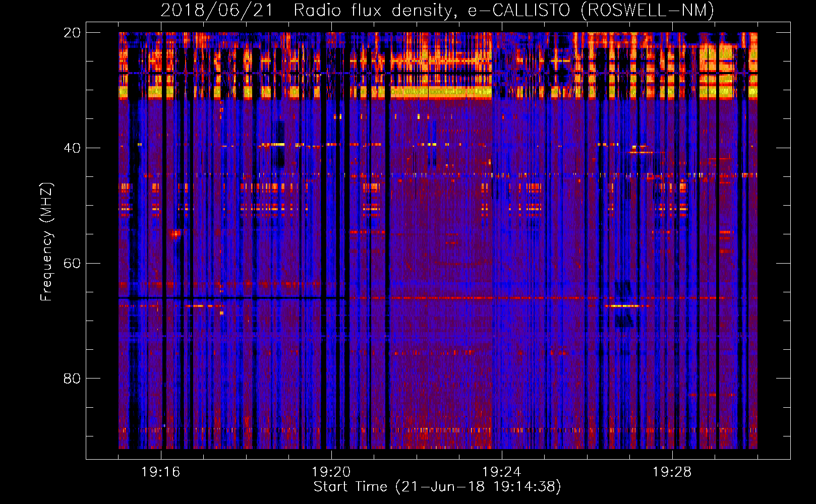This screenshot has width=816, height=504.
Task: Click the plot title with the date 2018/06/21
Action: [437, 11]
